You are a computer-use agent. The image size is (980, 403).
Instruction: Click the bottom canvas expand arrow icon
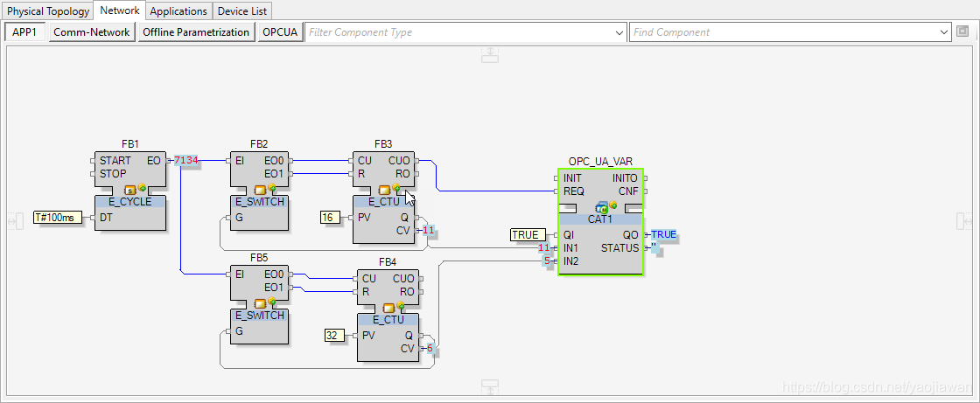click(491, 386)
